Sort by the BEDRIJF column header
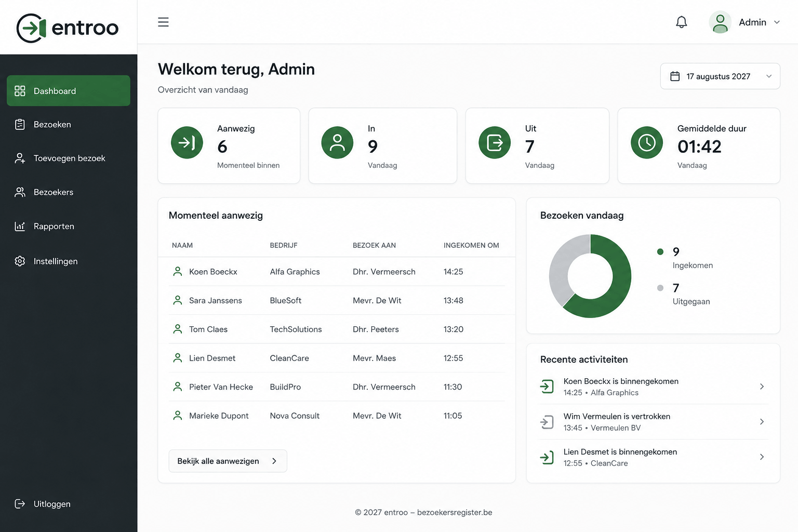The width and height of the screenshot is (798, 532). tap(284, 245)
